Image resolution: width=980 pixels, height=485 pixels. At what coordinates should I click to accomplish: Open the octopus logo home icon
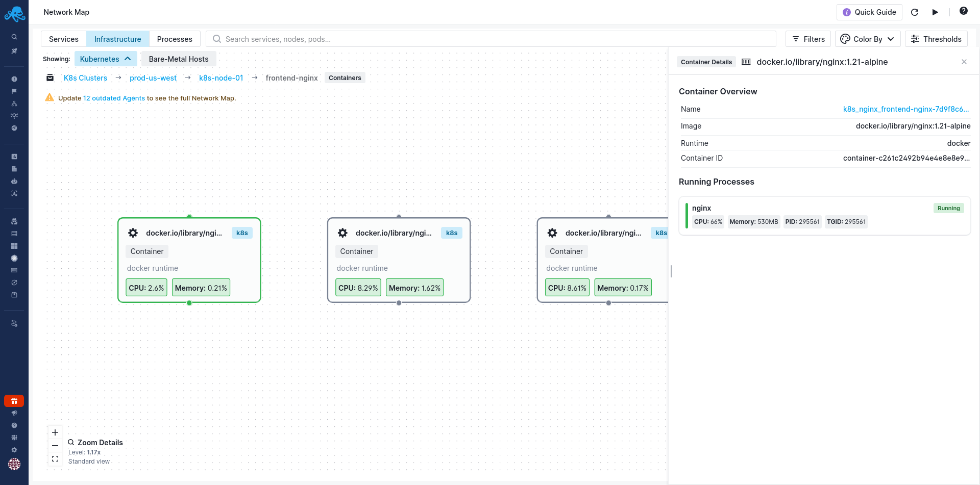pos(14,14)
